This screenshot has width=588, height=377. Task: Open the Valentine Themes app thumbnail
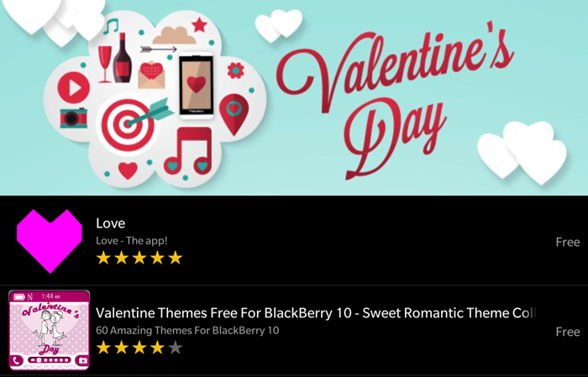(x=49, y=331)
